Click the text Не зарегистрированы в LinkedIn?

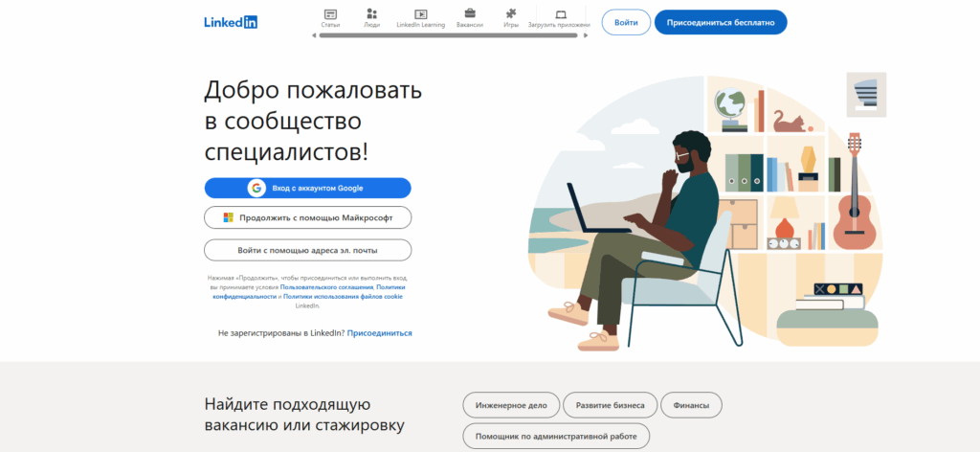pos(281,333)
